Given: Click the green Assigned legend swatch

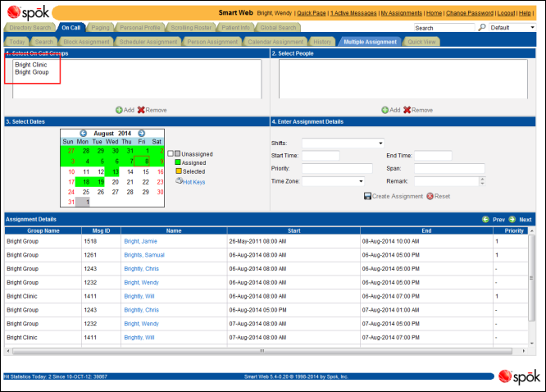Looking at the screenshot, I should pos(178,162).
